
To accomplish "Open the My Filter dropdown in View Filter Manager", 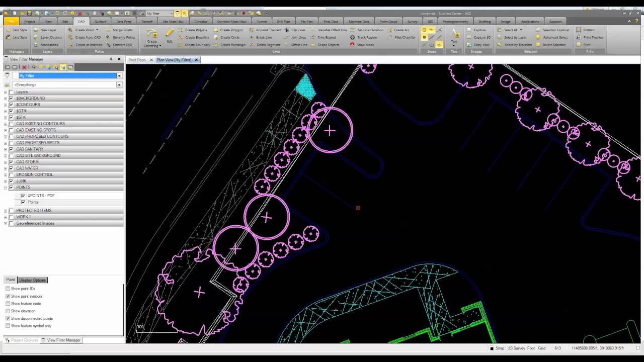I will tap(119, 76).
